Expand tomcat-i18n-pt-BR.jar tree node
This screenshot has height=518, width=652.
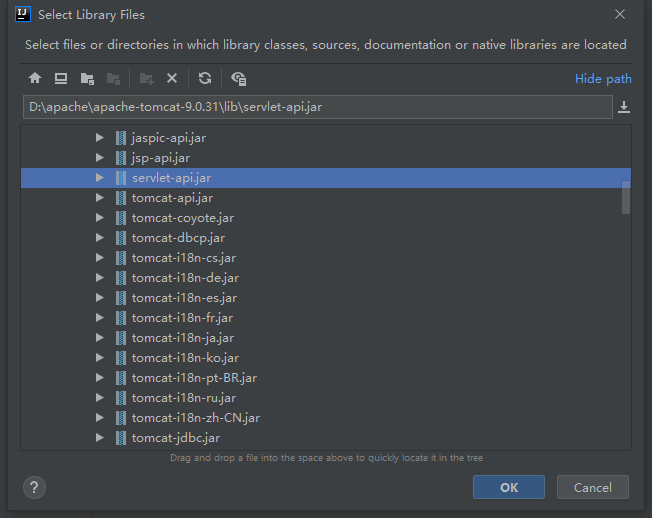click(x=99, y=377)
